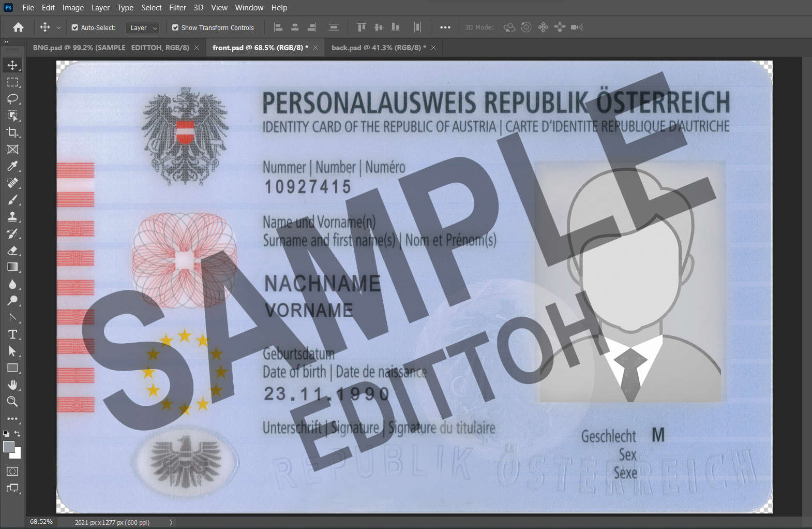
Task: Toggle Quick Mask mode
Action: point(12,472)
